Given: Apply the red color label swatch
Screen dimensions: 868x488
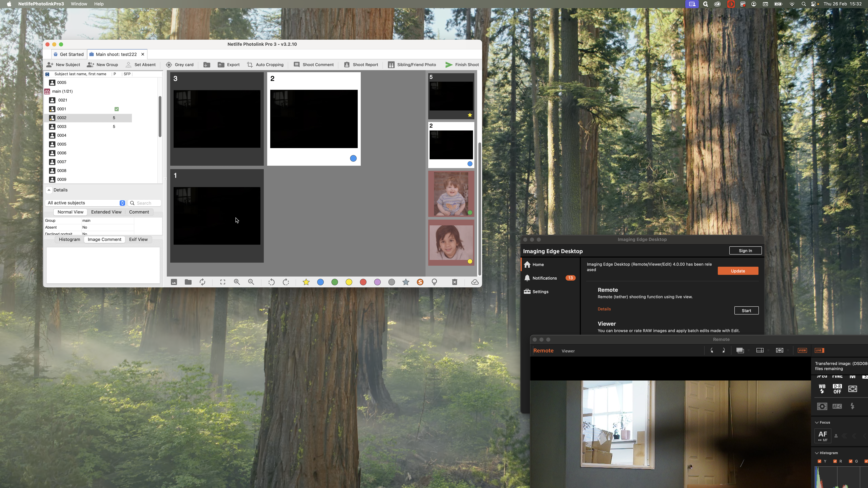Looking at the screenshot, I should click(363, 282).
